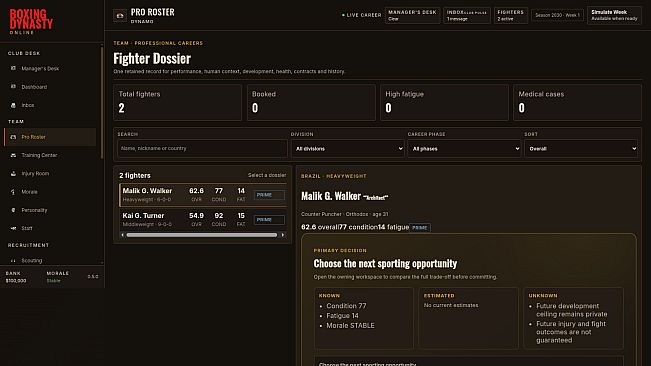Open the Injury Room icon
The height and width of the screenshot is (366, 651).
coord(13,173)
